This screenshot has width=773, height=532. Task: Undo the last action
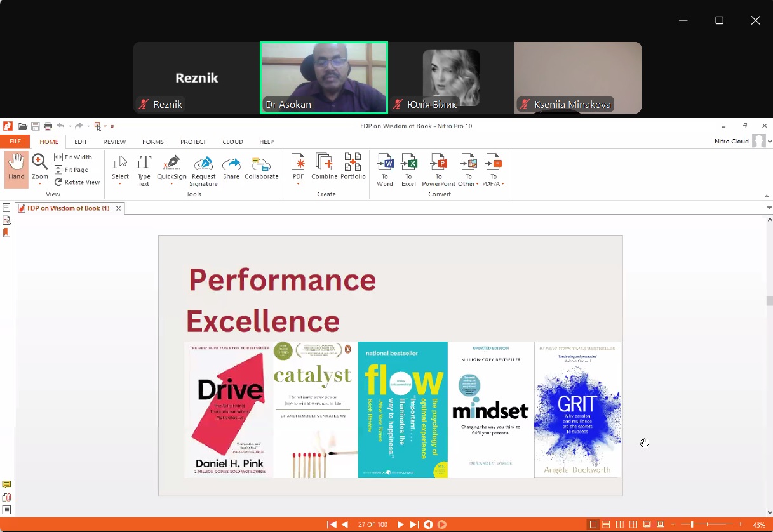60,126
